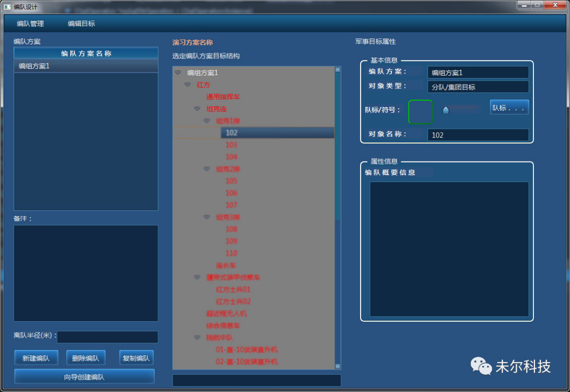
Task: Click the green-bordered 队标 symbol preview box
Action: click(x=420, y=112)
